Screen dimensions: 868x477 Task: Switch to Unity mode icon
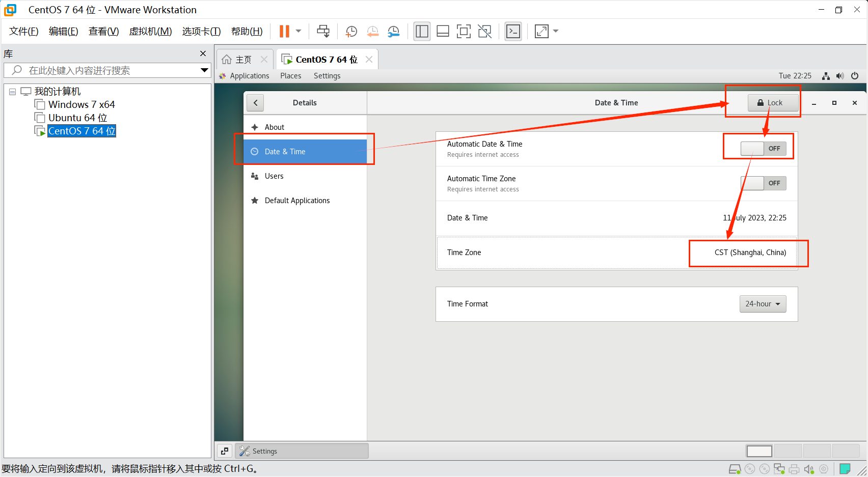[484, 31]
